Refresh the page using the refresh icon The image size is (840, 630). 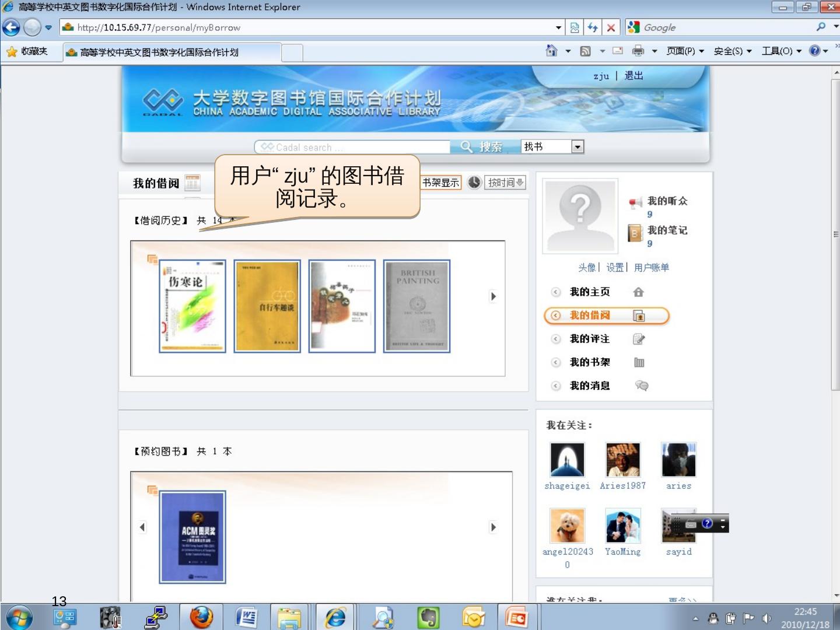point(593,27)
